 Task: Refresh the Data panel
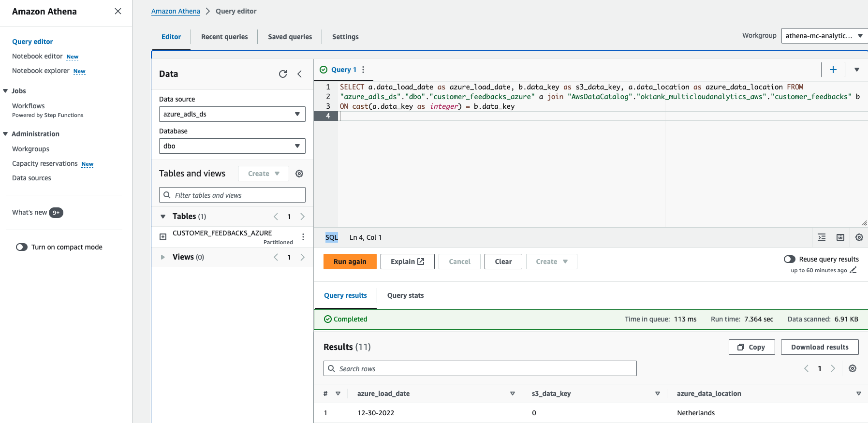point(283,74)
